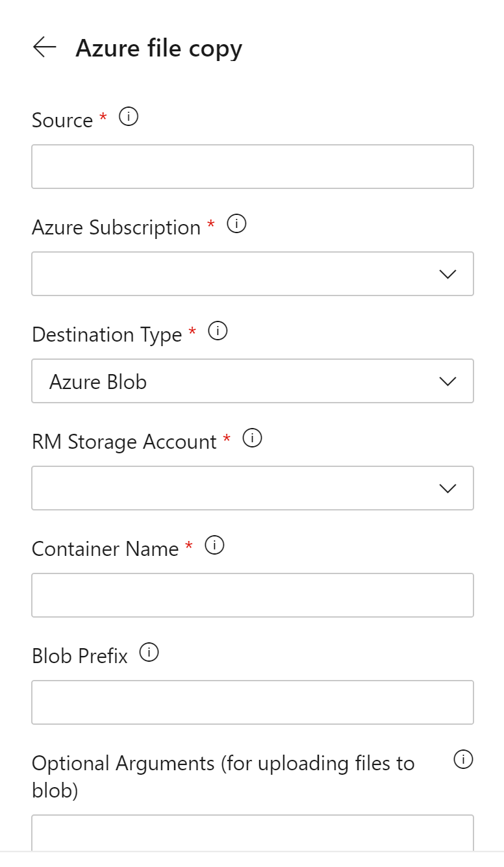
Task: Click the Container Name label text
Action: coord(105,549)
